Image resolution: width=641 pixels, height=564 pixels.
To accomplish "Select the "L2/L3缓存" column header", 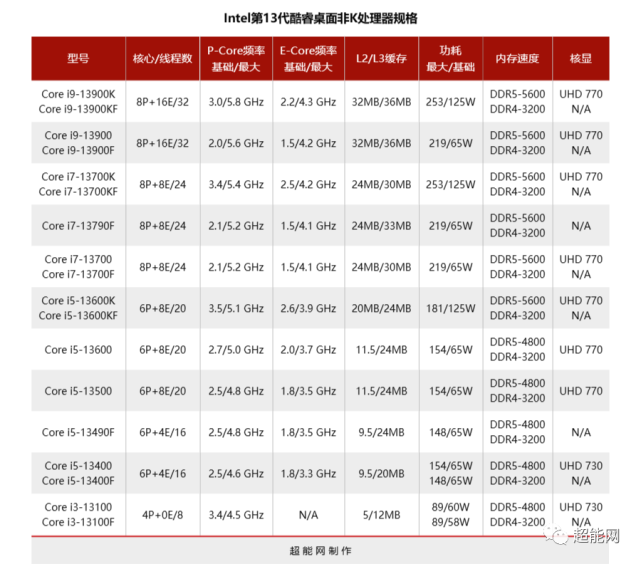I will click(381, 58).
